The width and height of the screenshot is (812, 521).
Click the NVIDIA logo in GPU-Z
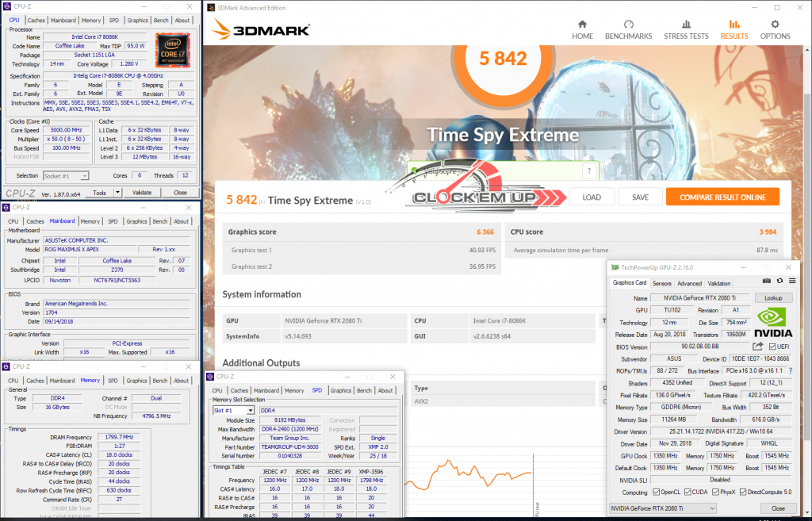point(772,323)
